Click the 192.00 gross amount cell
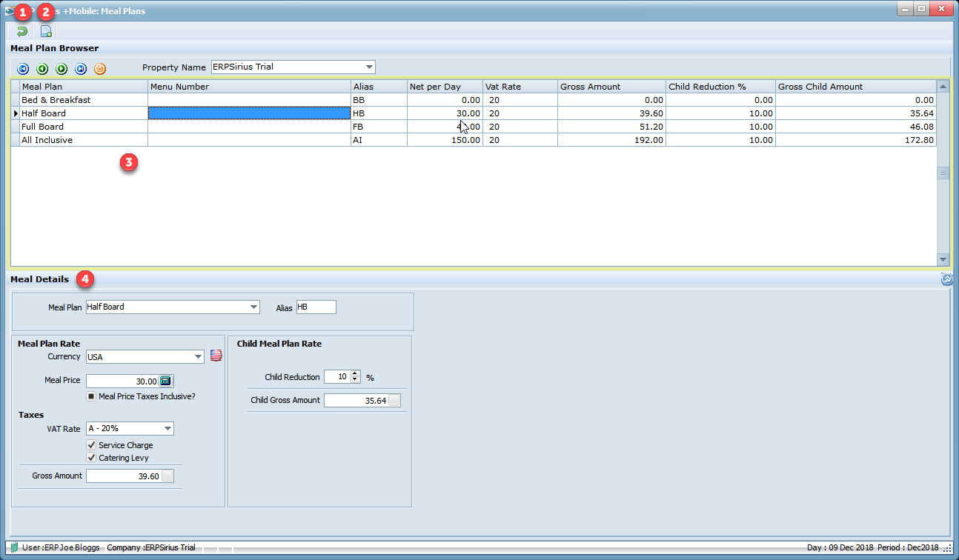 (x=611, y=140)
